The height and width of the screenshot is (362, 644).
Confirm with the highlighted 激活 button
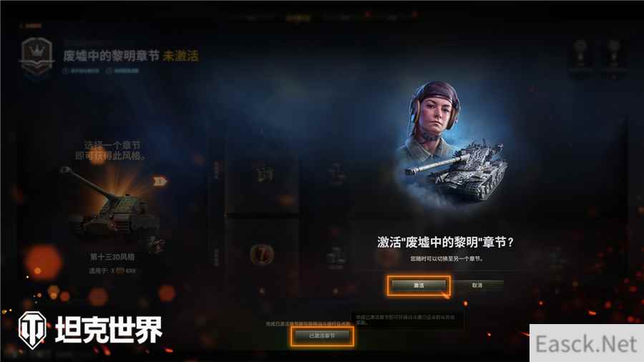(419, 285)
